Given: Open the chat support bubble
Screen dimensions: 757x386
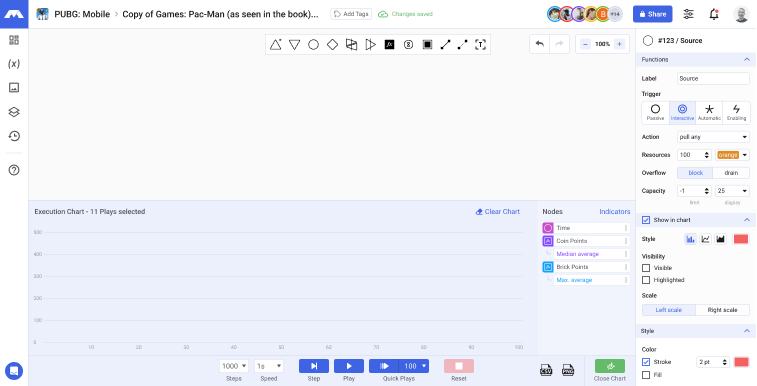Looking at the screenshot, I should click(14, 371).
